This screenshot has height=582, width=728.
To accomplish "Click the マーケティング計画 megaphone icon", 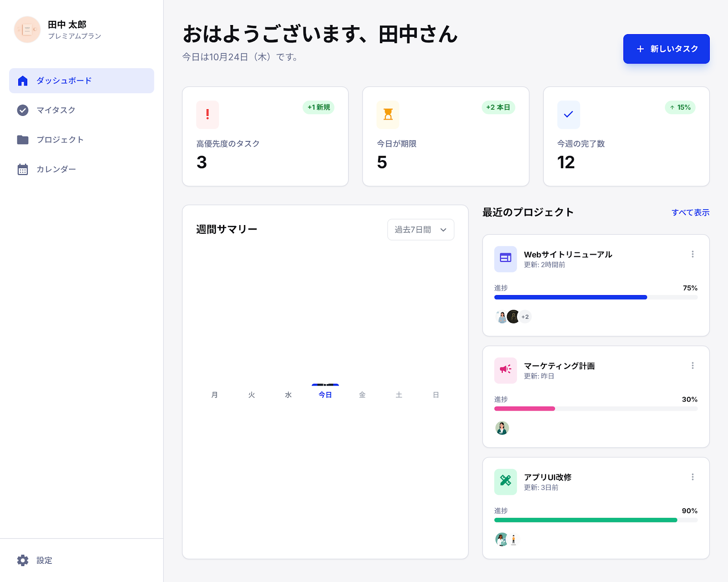I will point(506,370).
